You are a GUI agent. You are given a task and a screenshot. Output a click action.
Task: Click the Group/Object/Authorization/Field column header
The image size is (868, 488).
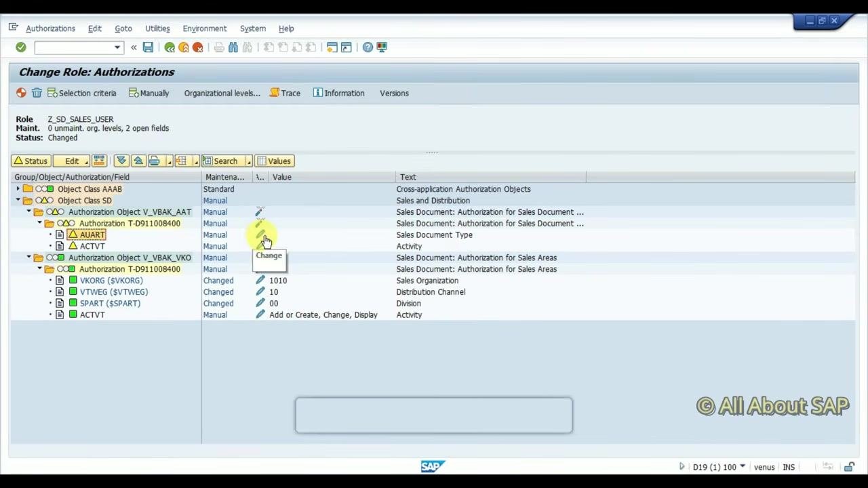click(106, 177)
